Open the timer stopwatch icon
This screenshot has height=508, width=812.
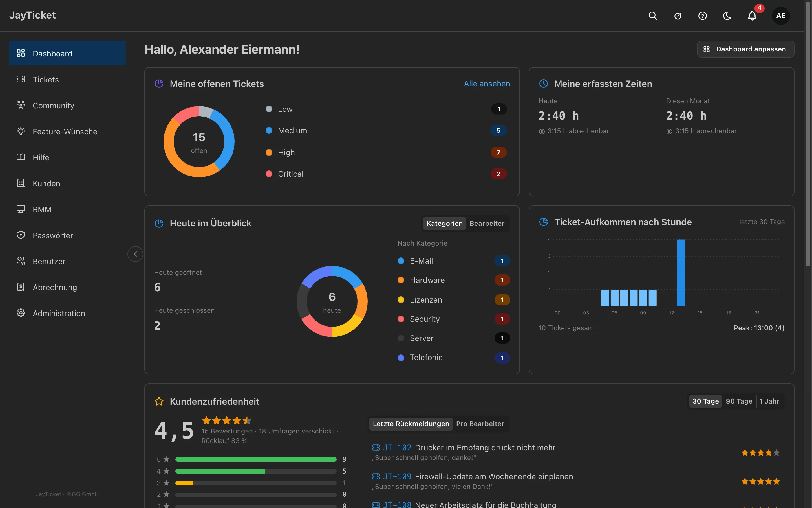[x=678, y=16]
